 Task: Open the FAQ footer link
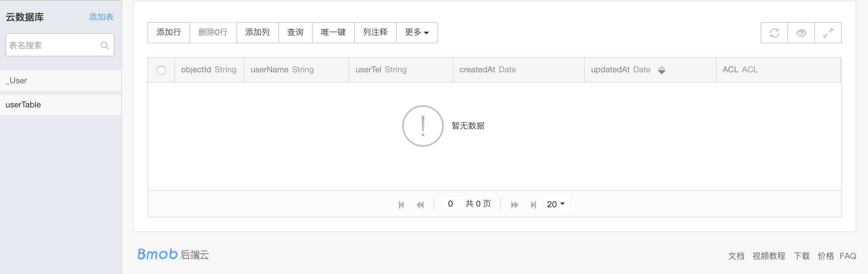pyautogui.click(x=848, y=256)
